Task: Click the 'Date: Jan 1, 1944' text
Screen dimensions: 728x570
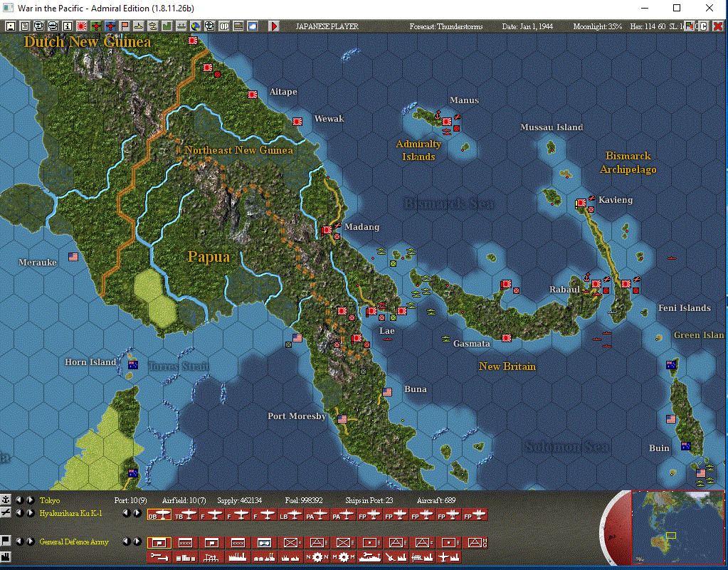Action: (x=527, y=26)
